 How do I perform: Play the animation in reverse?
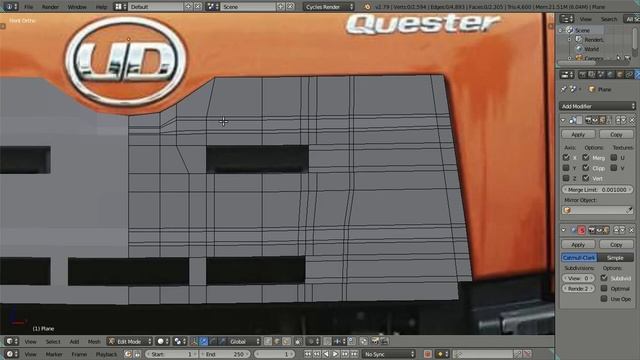pyautogui.click(x=326, y=354)
